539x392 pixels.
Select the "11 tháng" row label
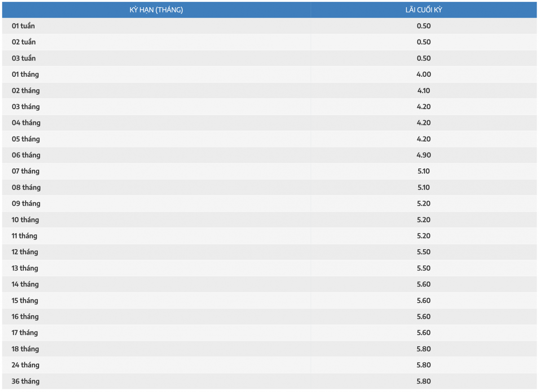pyautogui.click(x=24, y=236)
